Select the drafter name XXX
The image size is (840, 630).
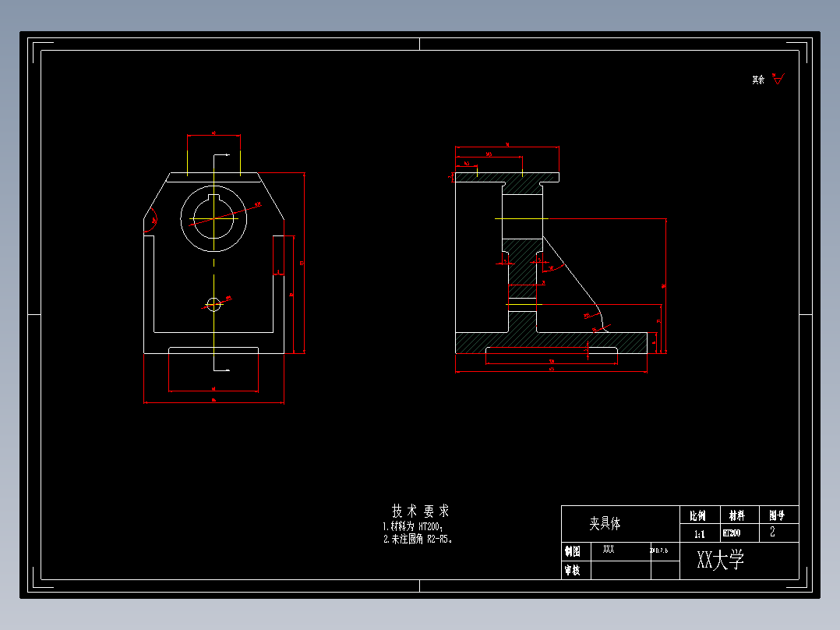(609, 550)
